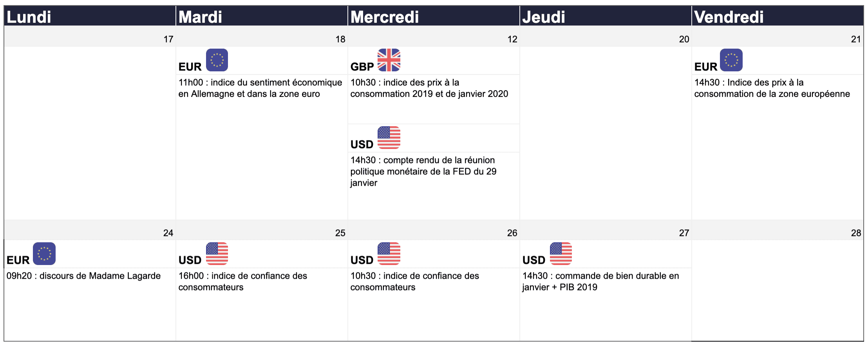Image resolution: width=868 pixels, height=345 pixels.
Task: Click the US flag icon on Wednesday 26
Action: click(389, 254)
